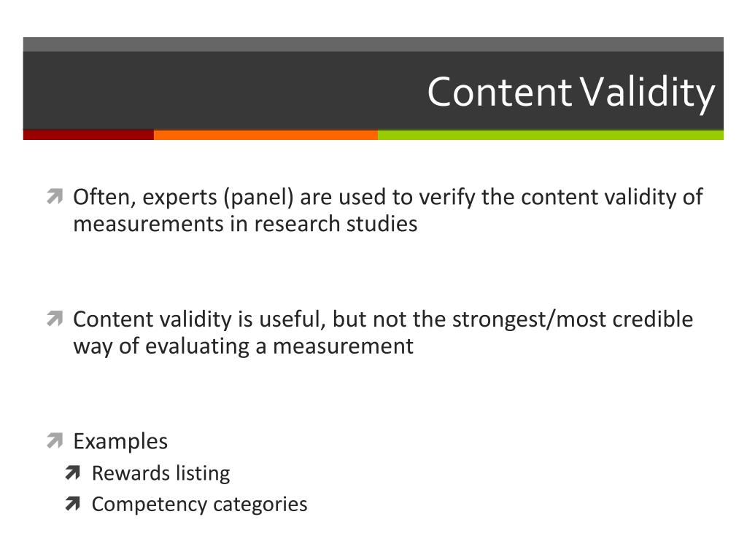Screen dimensions: 747x560
Task: Click "measurements in research studies" line
Action: pyautogui.click(x=245, y=224)
